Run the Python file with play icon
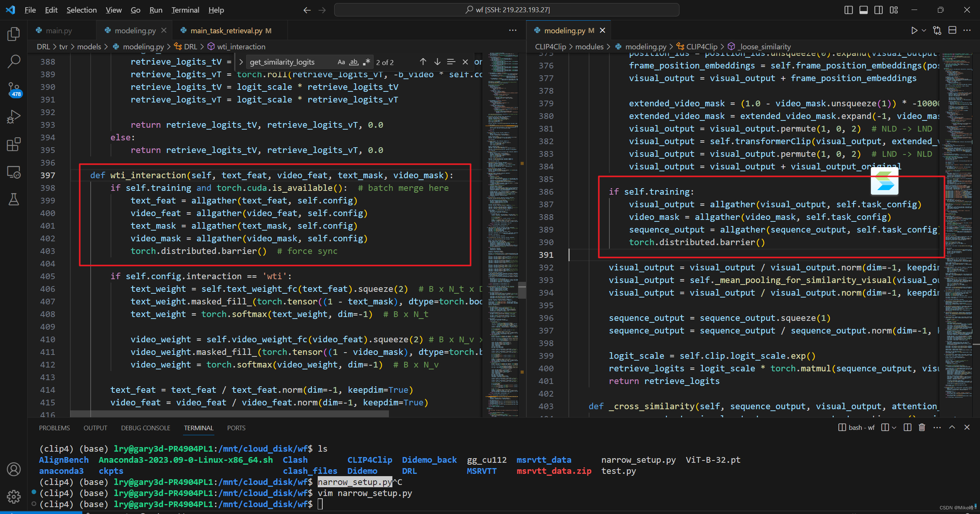This screenshot has width=980, height=514. [914, 31]
